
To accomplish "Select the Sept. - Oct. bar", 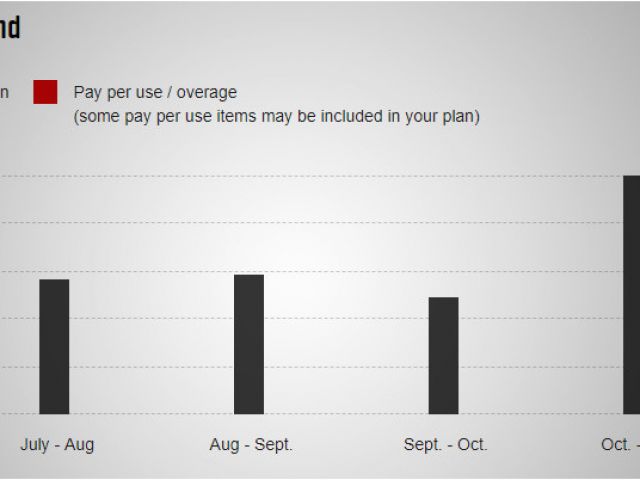I will click(444, 356).
